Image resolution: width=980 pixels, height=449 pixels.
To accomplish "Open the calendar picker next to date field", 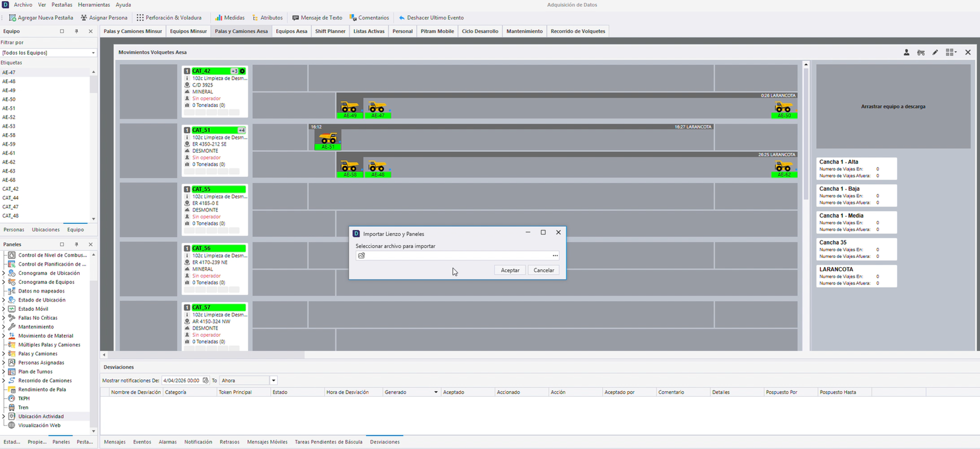I will pos(206,380).
